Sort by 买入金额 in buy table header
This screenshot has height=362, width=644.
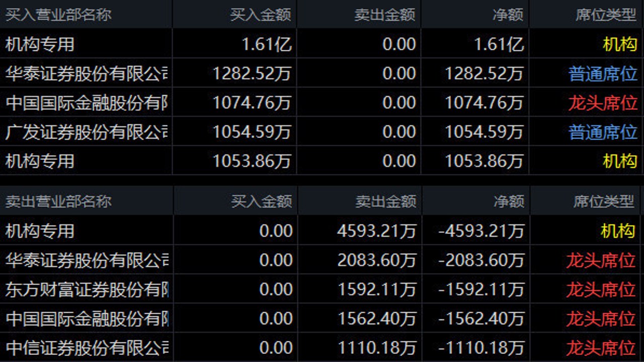coord(261,15)
